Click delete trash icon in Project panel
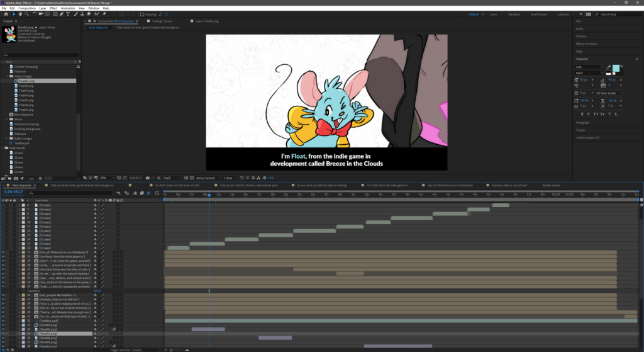Screen dimensions: 644x352 pos(40,178)
